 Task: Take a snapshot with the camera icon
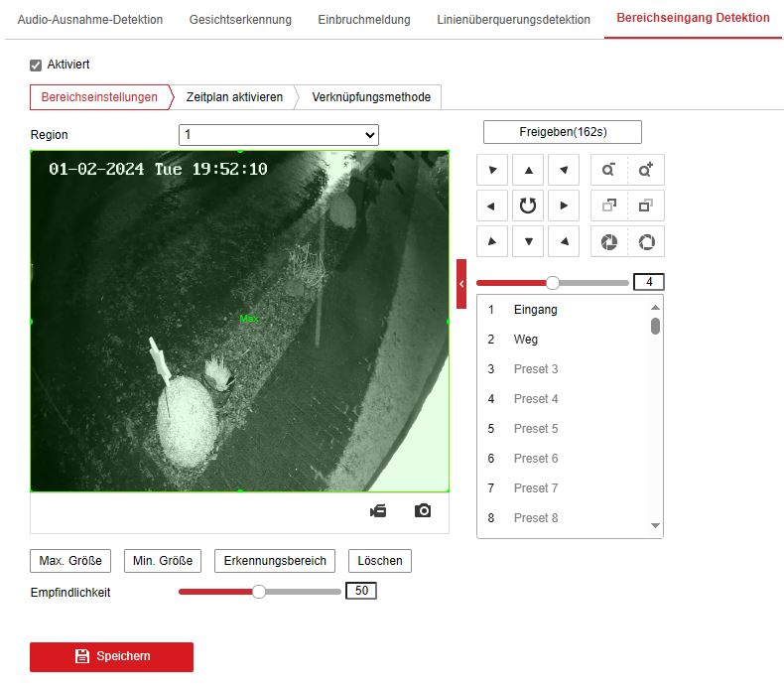[x=423, y=510]
